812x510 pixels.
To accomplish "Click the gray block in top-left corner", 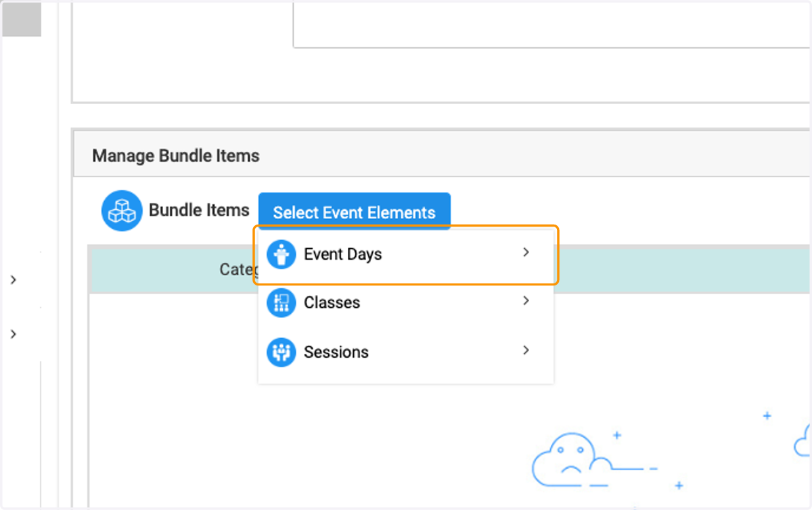I will tap(22, 19).
